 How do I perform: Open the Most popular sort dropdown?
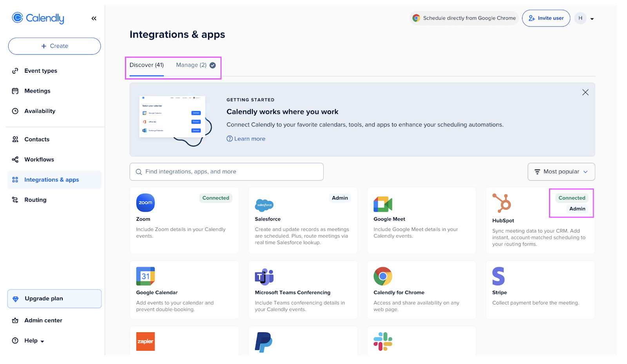click(561, 172)
